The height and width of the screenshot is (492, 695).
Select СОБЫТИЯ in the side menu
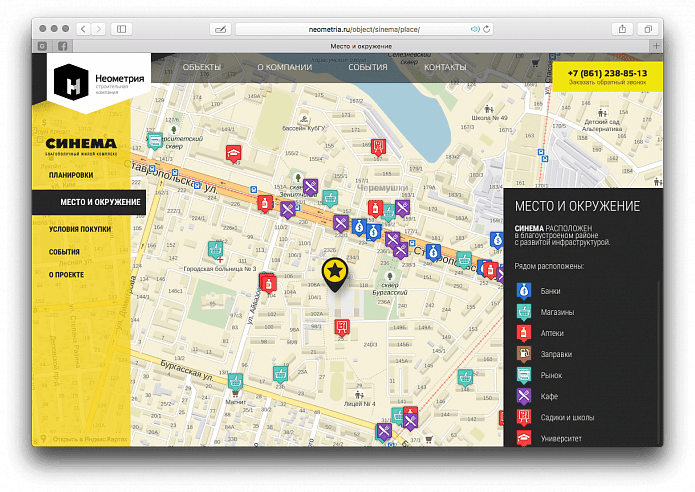(x=64, y=252)
